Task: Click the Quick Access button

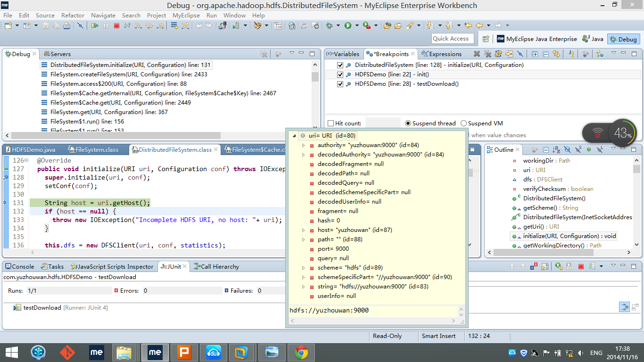Action: (452, 38)
